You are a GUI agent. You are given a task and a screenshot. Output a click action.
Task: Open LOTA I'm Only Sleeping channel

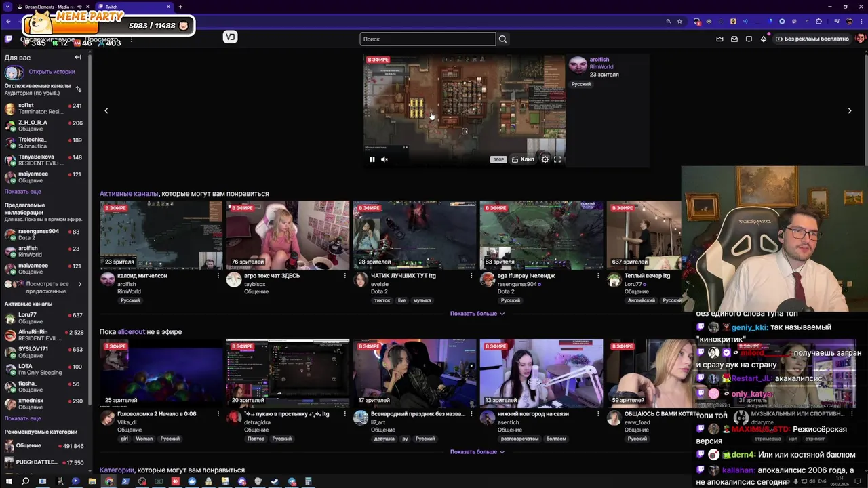point(44,369)
